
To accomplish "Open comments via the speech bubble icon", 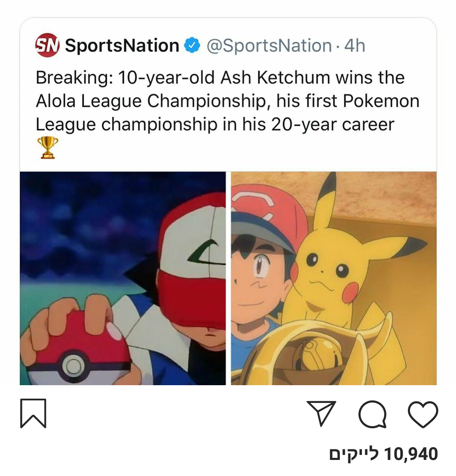I will [372, 414].
